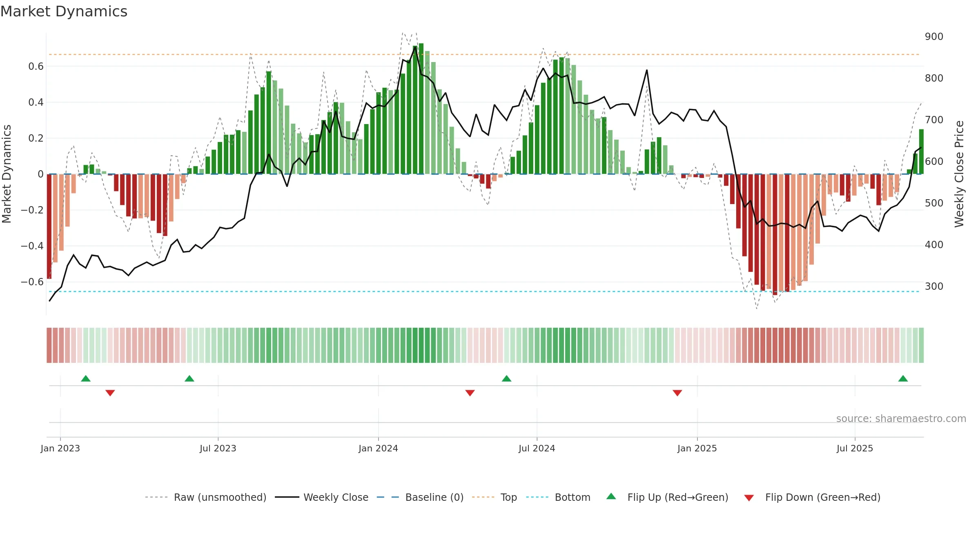
Task: Click the 500 price tick label
Action: point(934,203)
